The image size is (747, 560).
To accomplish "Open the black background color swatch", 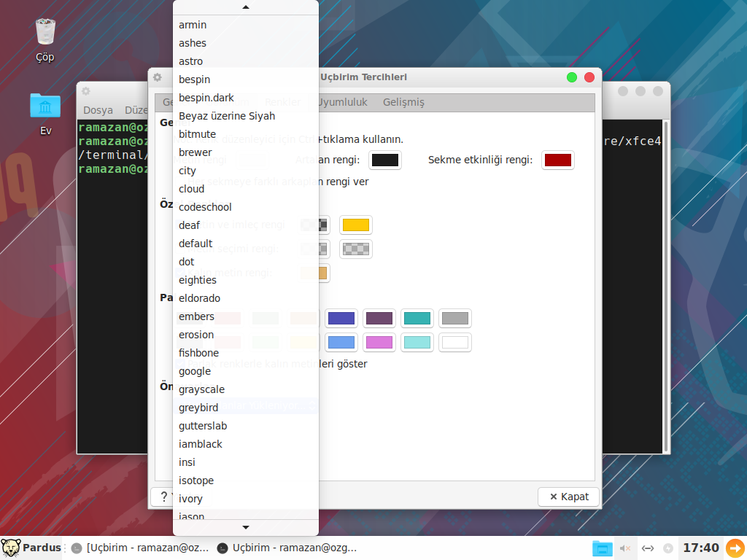I will (x=385, y=160).
